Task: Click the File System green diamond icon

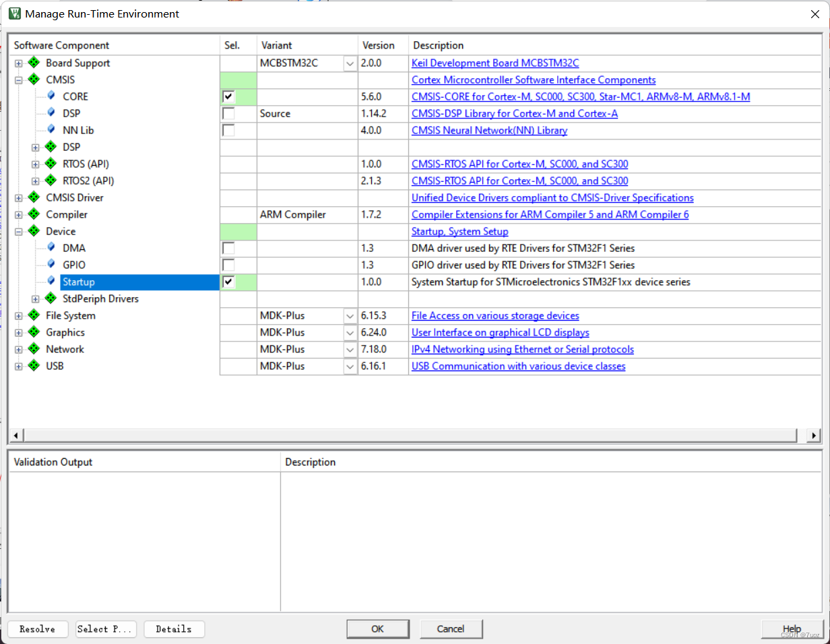Action: tap(34, 315)
